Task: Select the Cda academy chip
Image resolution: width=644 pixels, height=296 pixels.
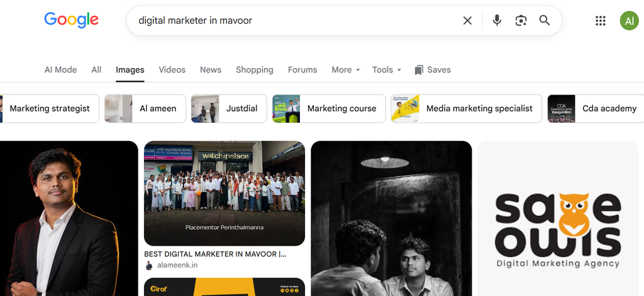Action: [596, 108]
